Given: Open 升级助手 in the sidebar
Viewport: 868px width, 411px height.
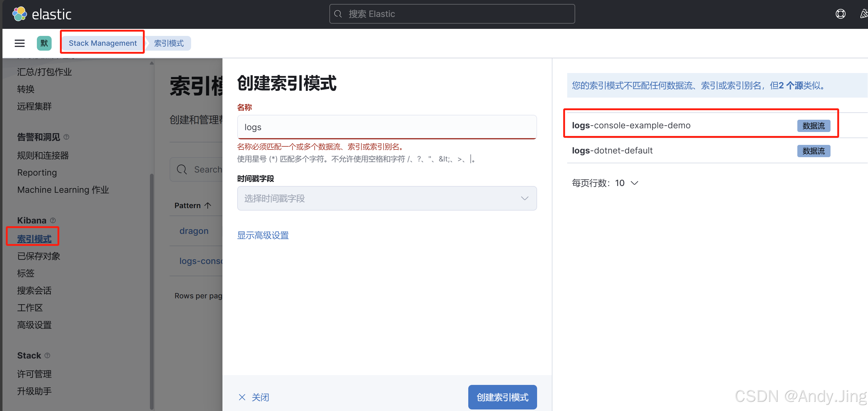Looking at the screenshot, I should pyautogui.click(x=34, y=391).
